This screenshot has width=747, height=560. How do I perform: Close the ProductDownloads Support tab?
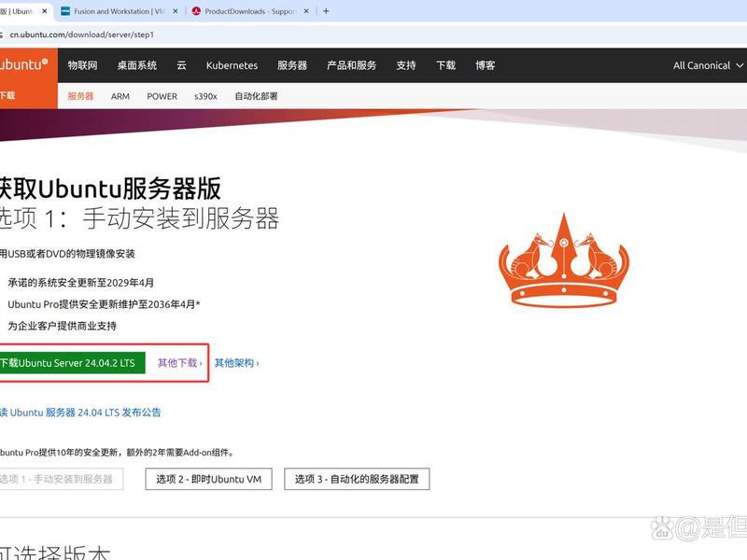pyautogui.click(x=306, y=11)
